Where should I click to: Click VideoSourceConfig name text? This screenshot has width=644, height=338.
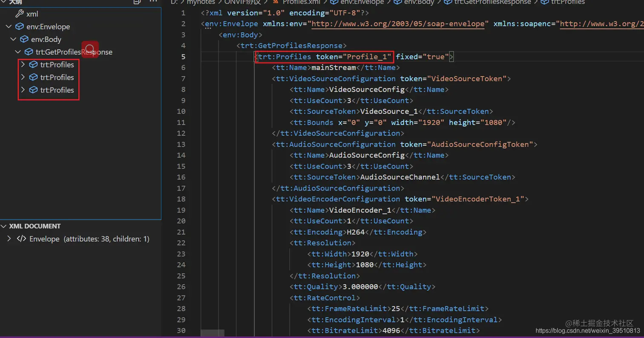(x=367, y=90)
